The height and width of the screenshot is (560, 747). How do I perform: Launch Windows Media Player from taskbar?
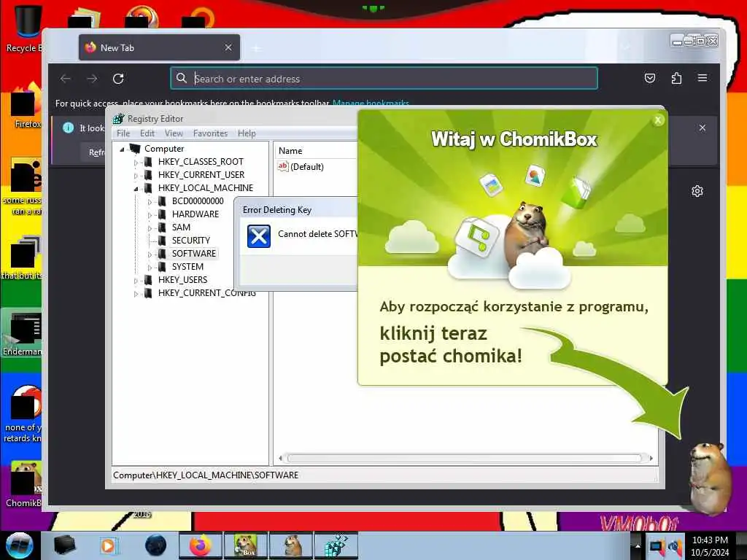pos(108,545)
